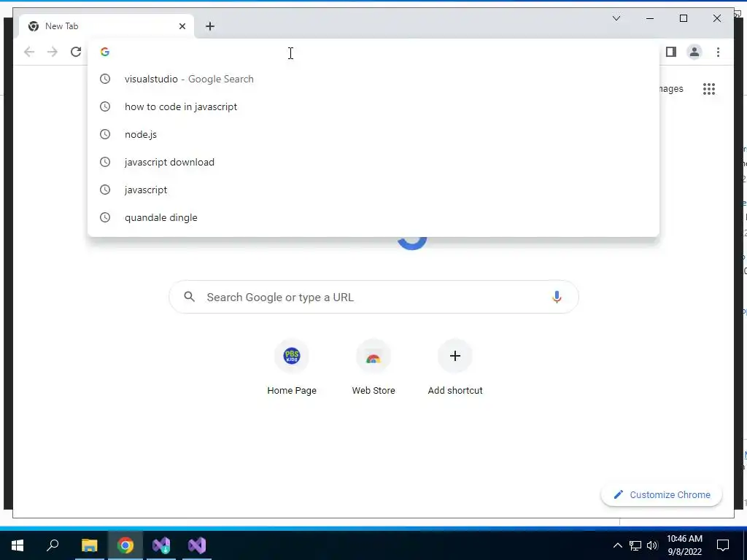
Task: Click the 'Home Page' shortcut label
Action: click(292, 391)
